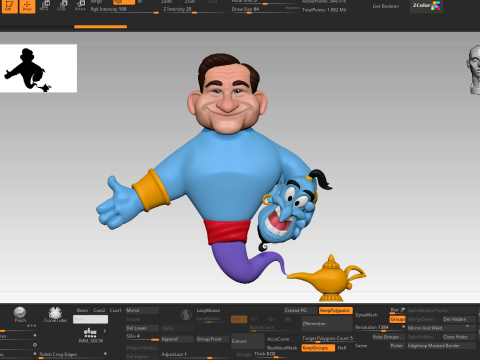This screenshot has height=360, width=480.
Task: Toggle the Same option
Action: point(361,346)
